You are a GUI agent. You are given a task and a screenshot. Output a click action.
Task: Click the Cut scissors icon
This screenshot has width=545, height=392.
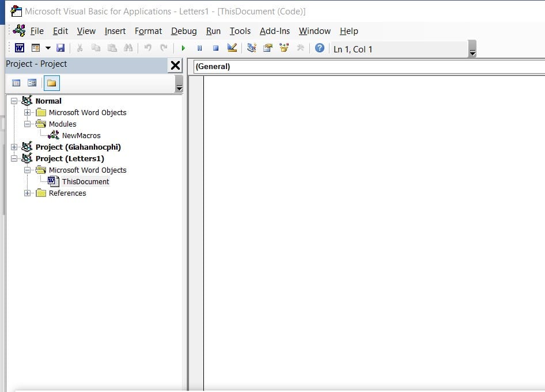tap(80, 48)
